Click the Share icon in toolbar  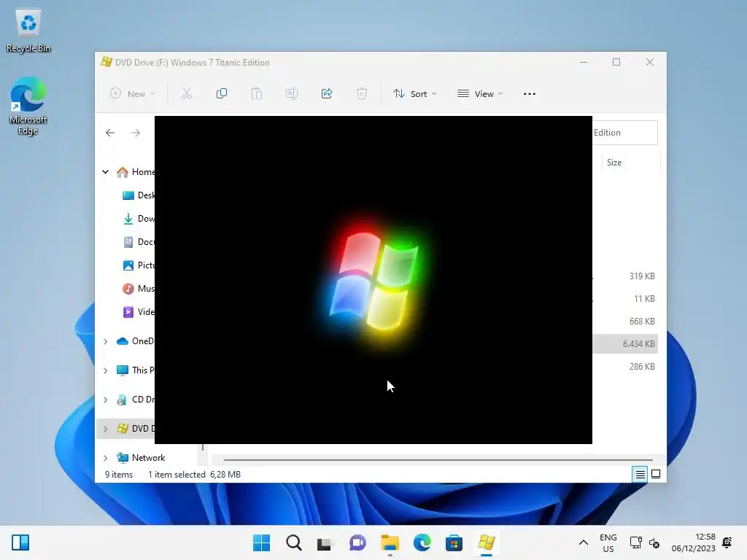click(x=327, y=94)
